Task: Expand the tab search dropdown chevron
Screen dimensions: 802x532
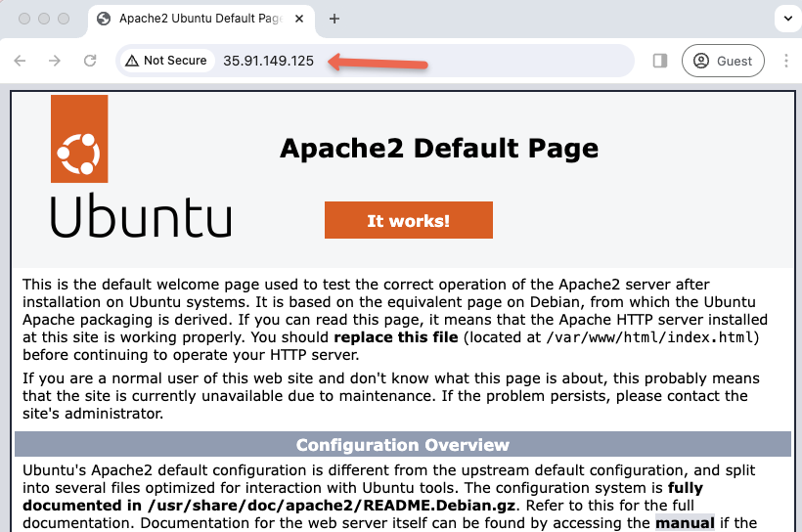Action: 788,19
